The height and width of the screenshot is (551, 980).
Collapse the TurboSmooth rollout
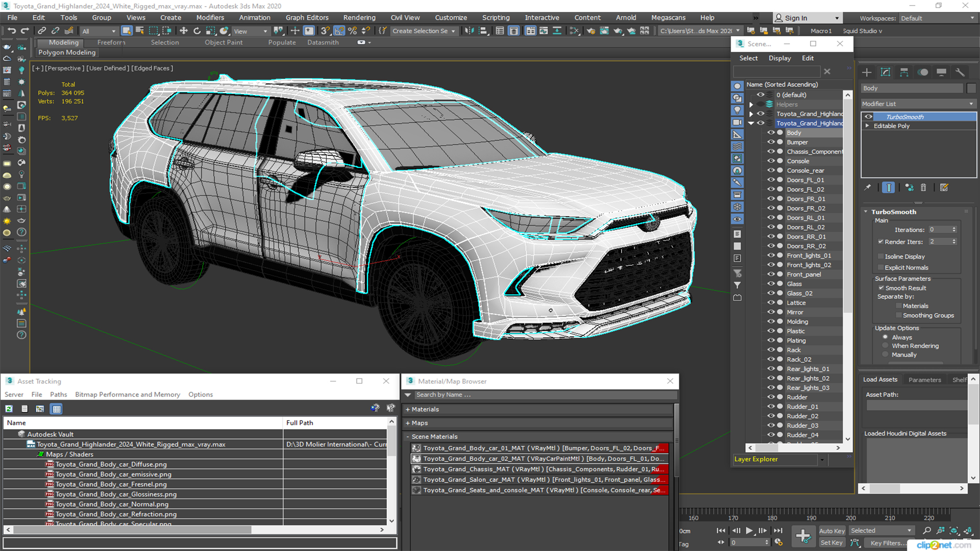[866, 212]
